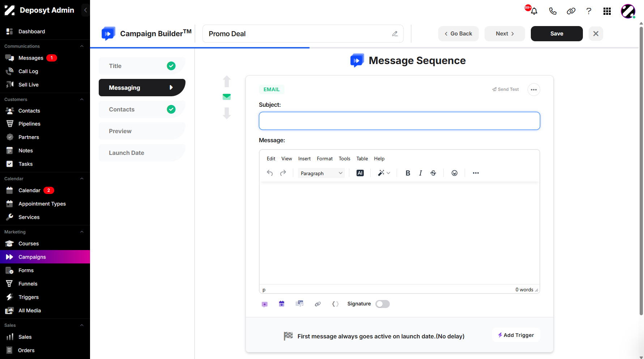644x359 pixels.
Task: Redo edit in message editor
Action: [x=283, y=173]
